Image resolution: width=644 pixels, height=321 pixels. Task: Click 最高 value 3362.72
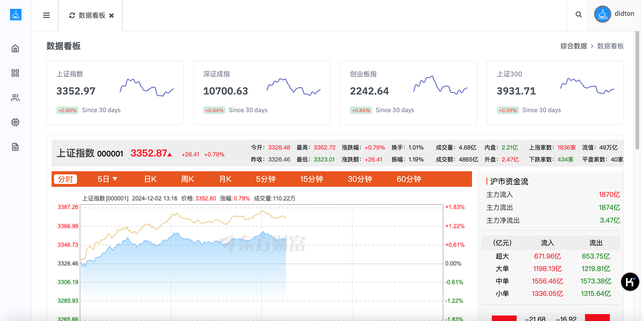pyautogui.click(x=324, y=148)
